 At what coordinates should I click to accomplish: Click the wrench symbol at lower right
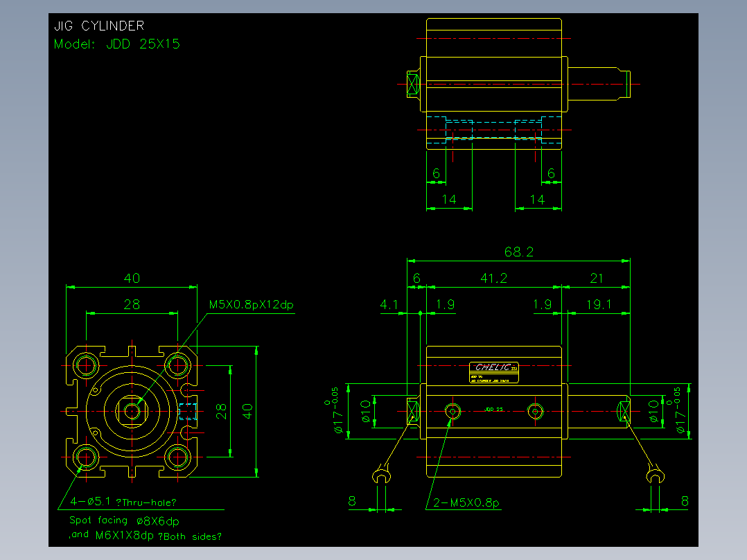[655, 474]
